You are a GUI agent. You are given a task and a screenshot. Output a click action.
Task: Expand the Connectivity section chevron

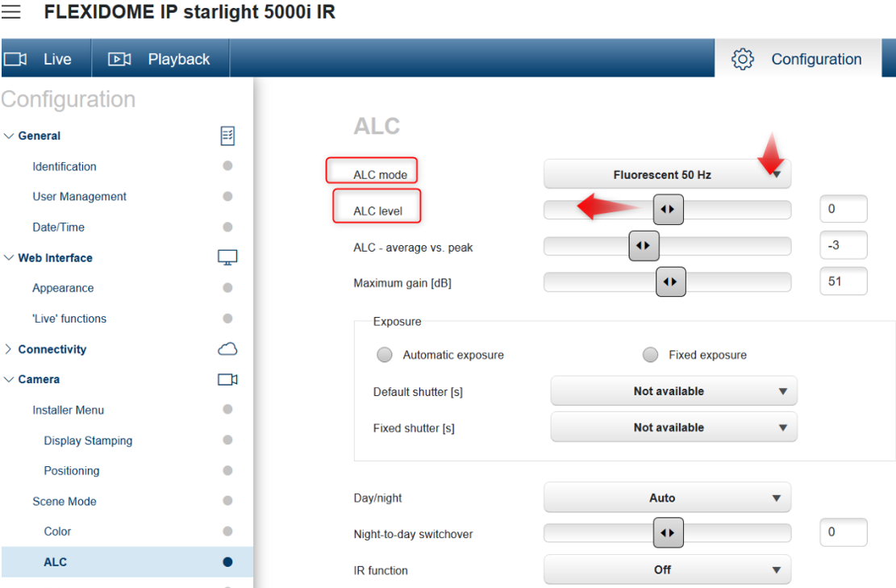(x=8, y=349)
